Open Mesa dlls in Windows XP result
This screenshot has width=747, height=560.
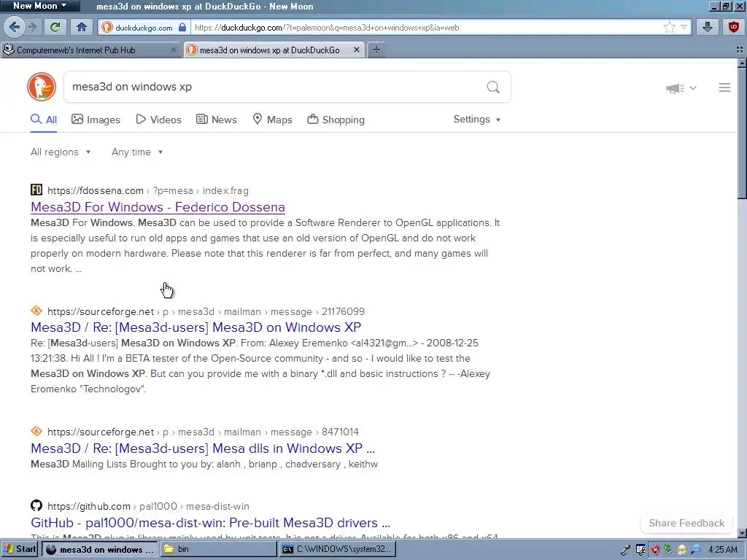tap(203, 448)
